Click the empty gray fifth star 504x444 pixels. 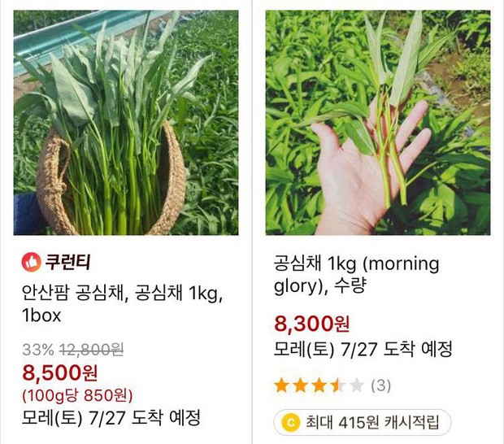356,385
